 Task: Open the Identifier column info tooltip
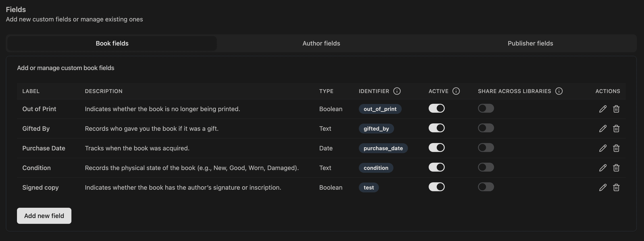pyautogui.click(x=397, y=91)
